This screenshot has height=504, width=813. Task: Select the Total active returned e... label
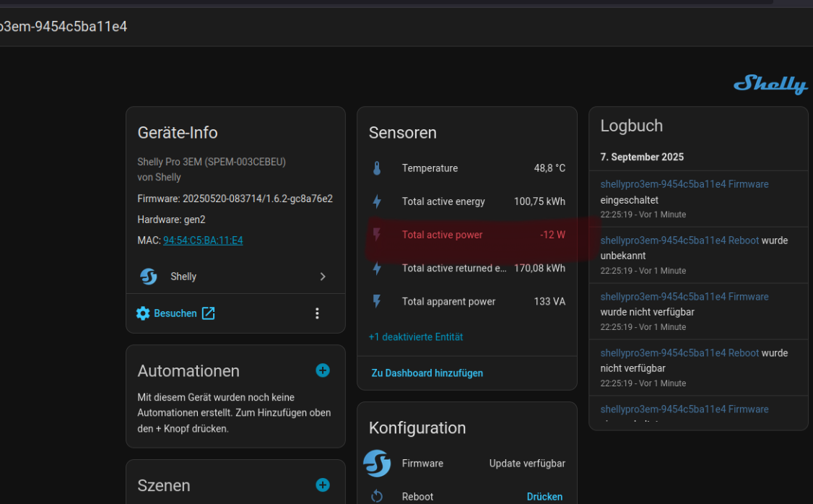[x=454, y=268]
